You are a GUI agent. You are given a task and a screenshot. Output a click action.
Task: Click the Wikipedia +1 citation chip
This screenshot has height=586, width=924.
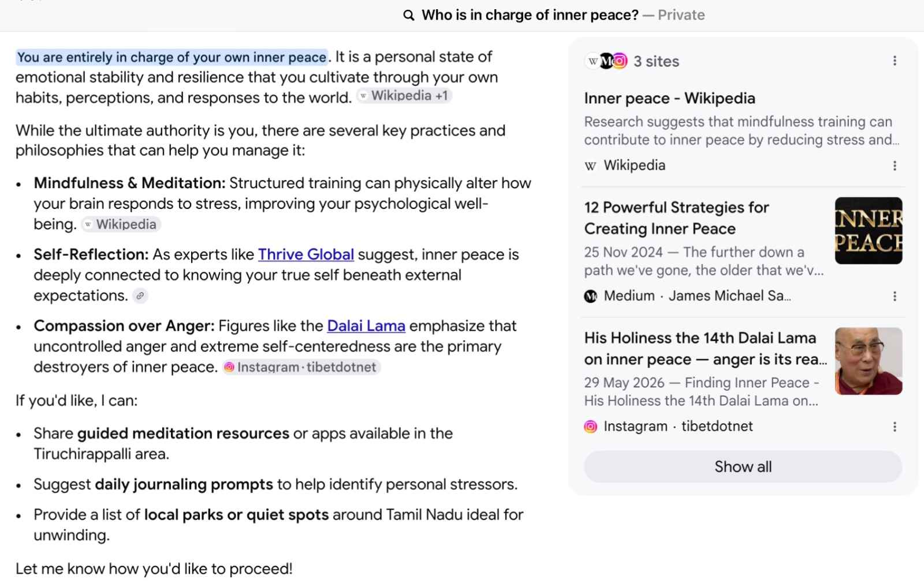404,96
